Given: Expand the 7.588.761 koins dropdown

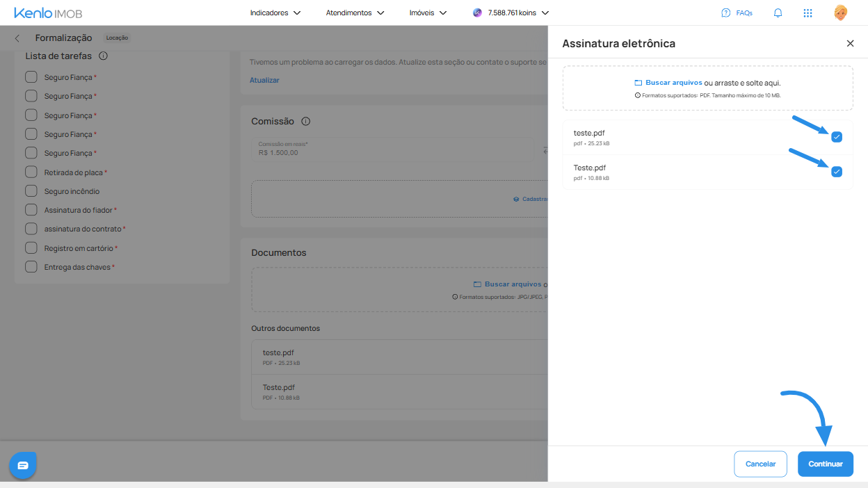Looking at the screenshot, I should (x=511, y=13).
